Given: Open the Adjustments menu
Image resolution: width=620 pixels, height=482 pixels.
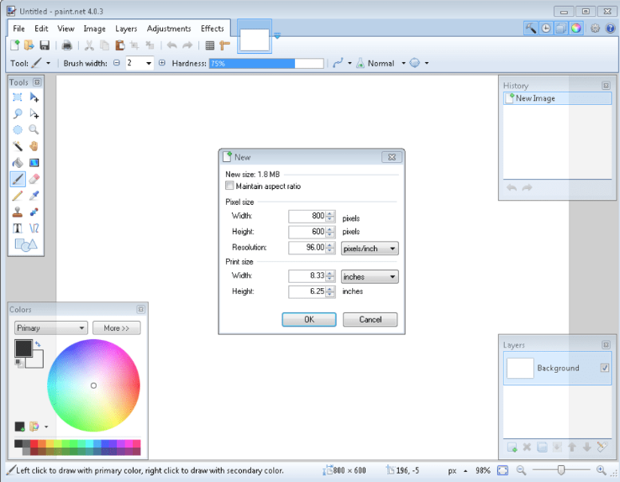Looking at the screenshot, I should [169, 28].
